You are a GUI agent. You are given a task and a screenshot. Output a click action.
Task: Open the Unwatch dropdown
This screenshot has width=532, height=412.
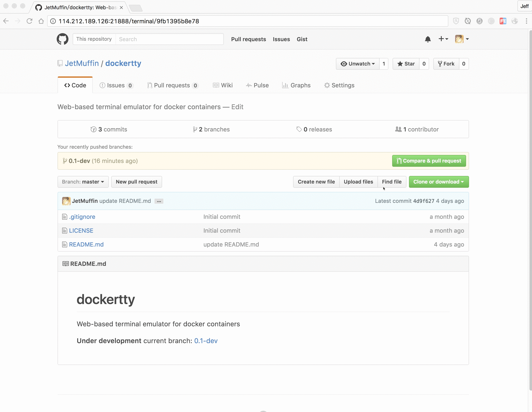[357, 64]
